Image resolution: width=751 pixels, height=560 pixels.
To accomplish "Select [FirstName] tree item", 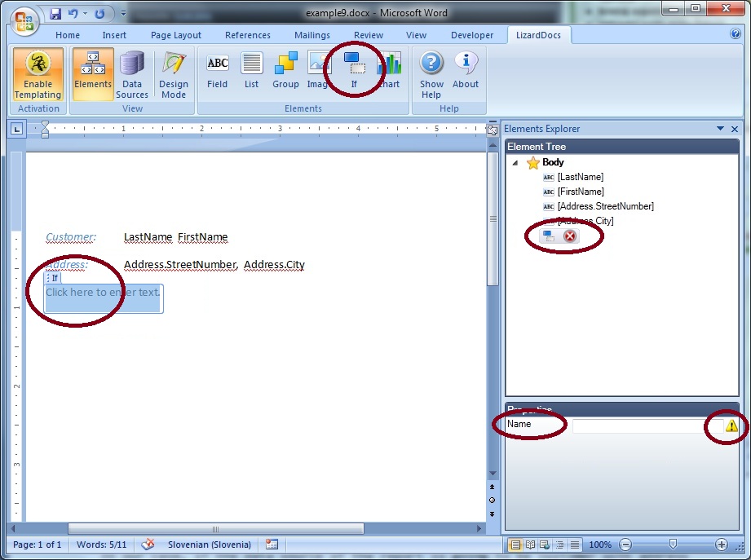I will [x=581, y=192].
